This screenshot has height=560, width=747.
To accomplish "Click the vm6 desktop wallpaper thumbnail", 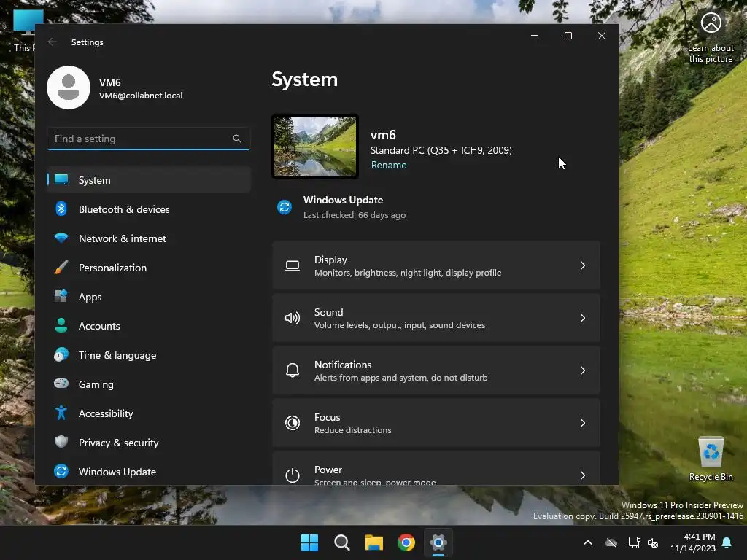I will (315, 147).
